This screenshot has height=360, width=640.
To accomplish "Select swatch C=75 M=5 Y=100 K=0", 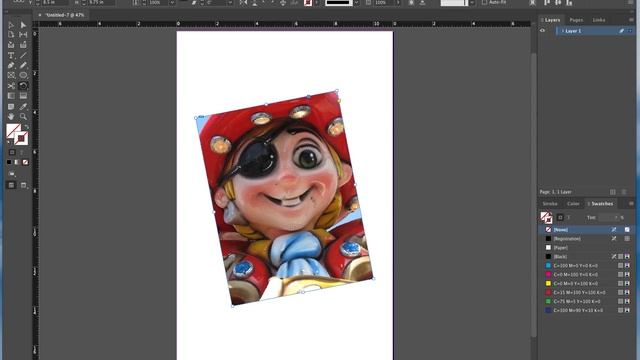I will (587, 302).
